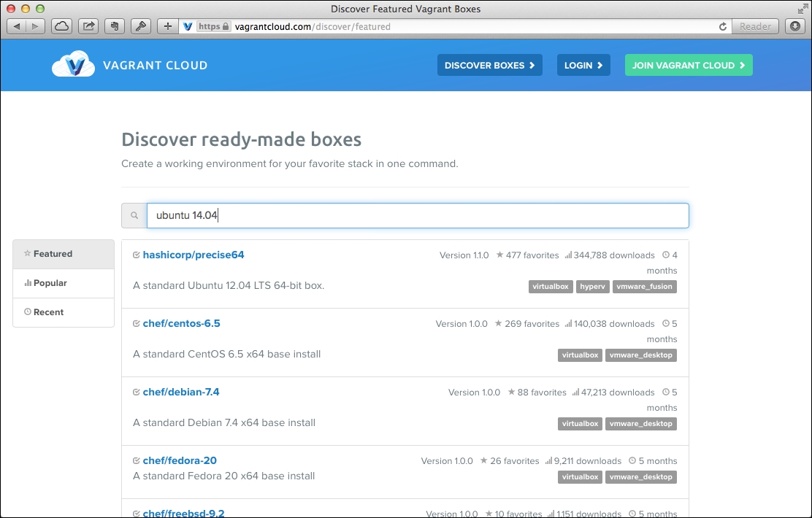The height and width of the screenshot is (518, 812).
Task: Click '9,211 downloads' text
Action: point(588,461)
